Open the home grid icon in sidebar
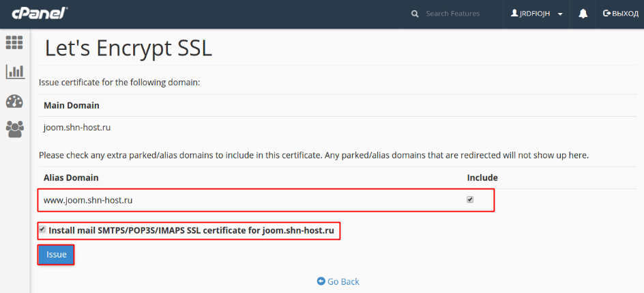 click(14, 42)
